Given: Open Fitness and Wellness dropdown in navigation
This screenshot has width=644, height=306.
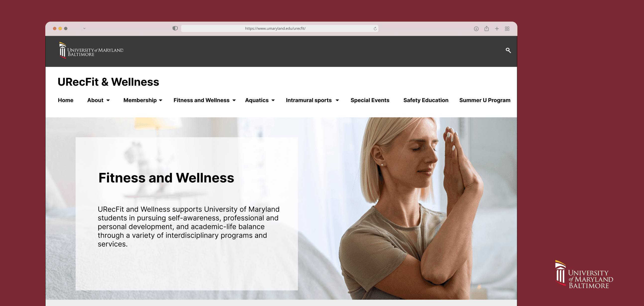Looking at the screenshot, I should click(205, 100).
